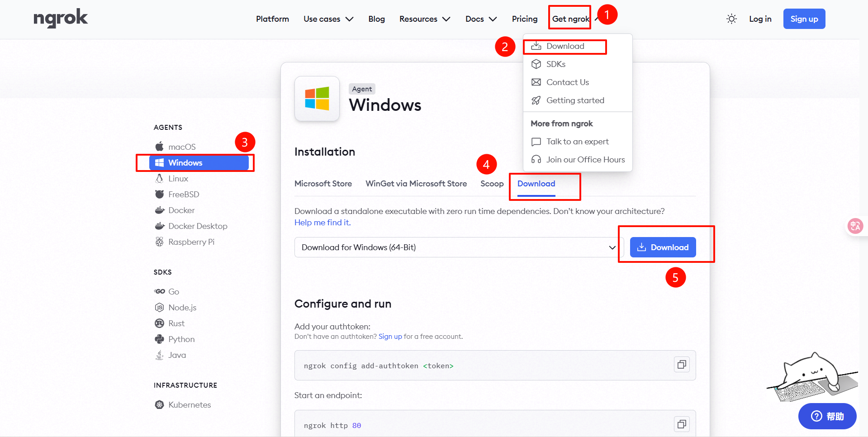This screenshot has height=437, width=868.
Task: Choose Talk to an expert
Action: click(578, 142)
